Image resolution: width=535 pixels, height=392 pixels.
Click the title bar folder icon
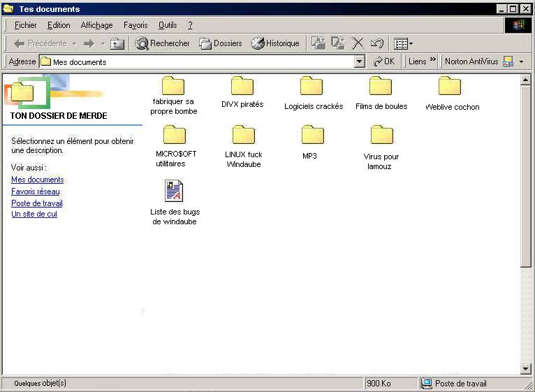(x=8, y=8)
